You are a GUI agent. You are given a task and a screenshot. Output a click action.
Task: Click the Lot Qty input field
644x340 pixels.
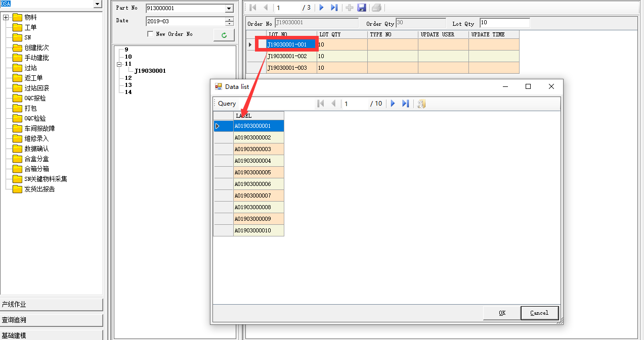pyautogui.click(x=504, y=23)
